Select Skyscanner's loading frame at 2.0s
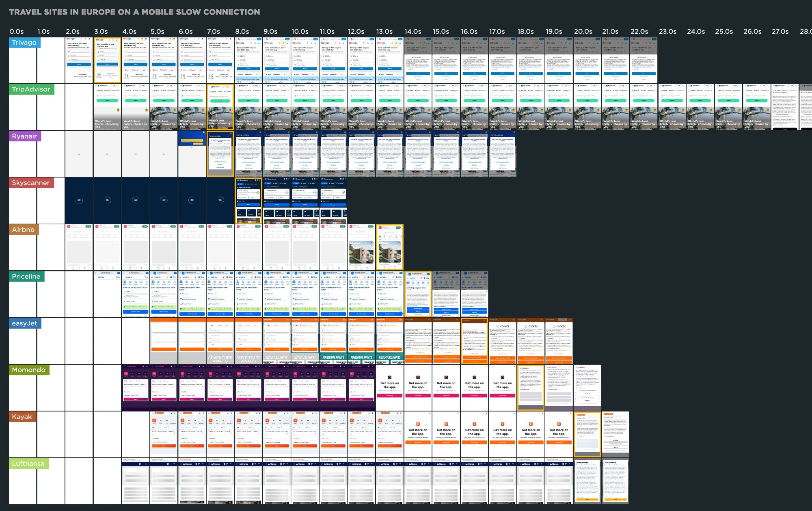Screen dimensions: 812x511 [79, 201]
